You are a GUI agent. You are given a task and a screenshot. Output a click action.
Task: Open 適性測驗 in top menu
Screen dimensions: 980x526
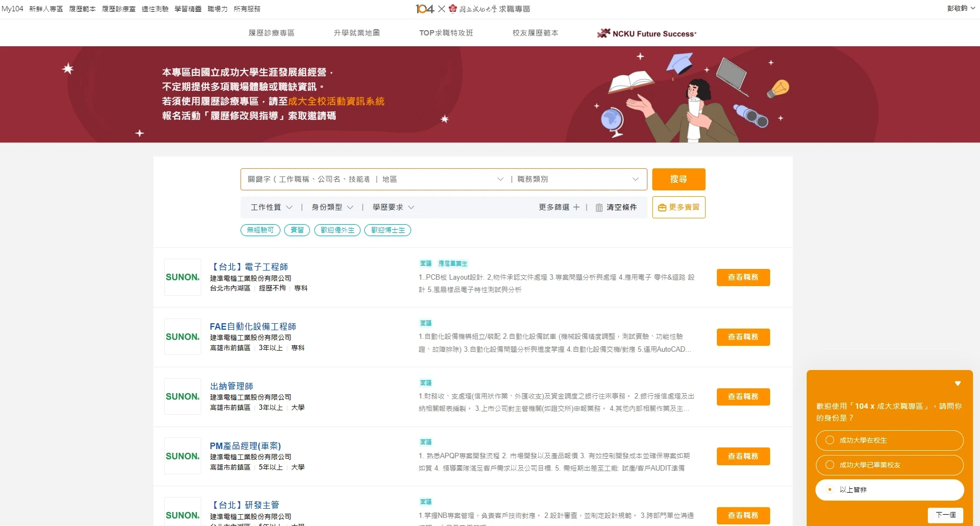click(x=155, y=9)
